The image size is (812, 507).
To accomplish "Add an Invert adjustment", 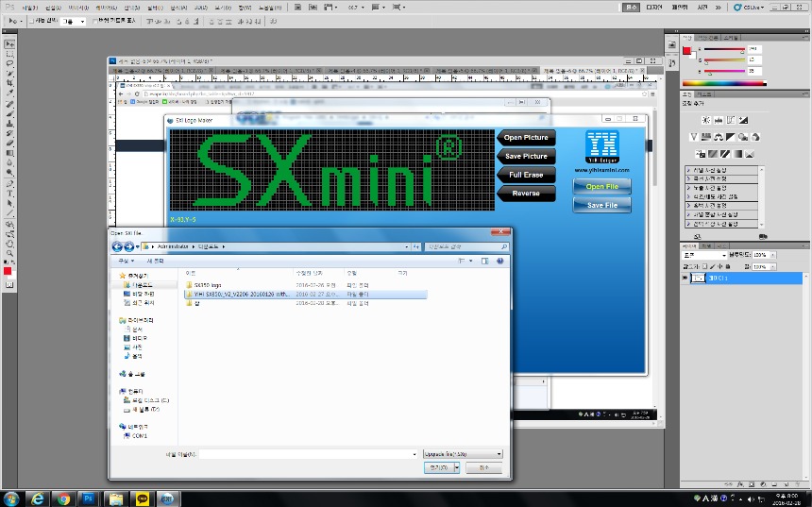I will coord(701,154).
